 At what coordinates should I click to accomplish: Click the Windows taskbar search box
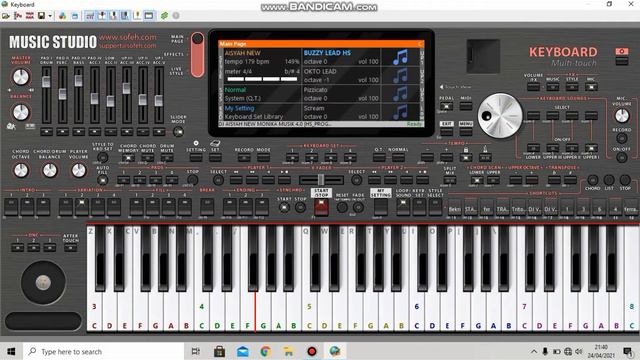tap(104, 351)
